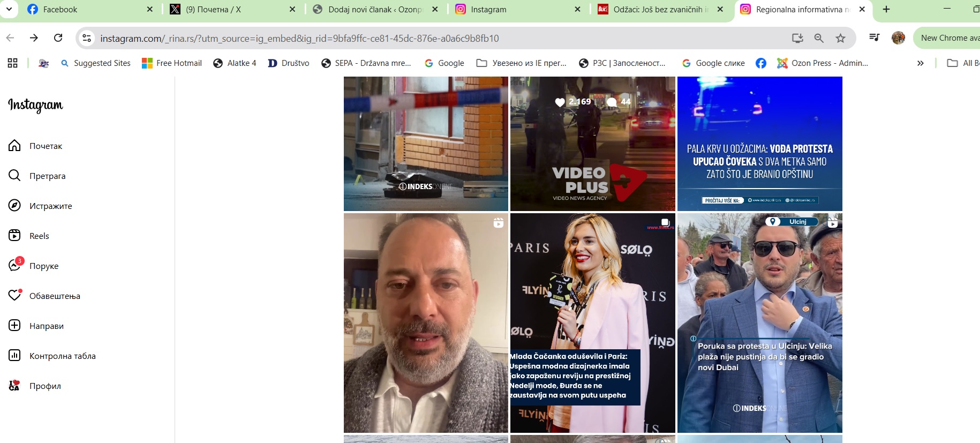Open Контролна табла chart icon

tap(14, 356)
